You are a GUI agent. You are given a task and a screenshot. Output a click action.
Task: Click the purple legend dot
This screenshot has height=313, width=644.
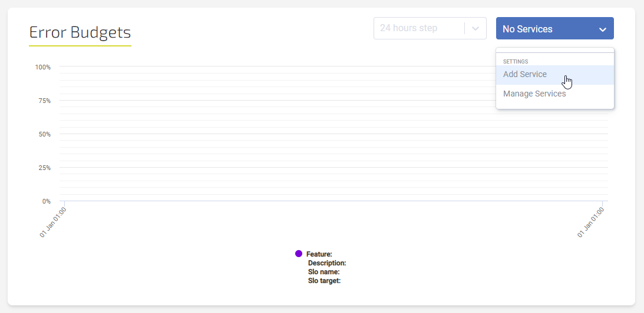[299, 254]
